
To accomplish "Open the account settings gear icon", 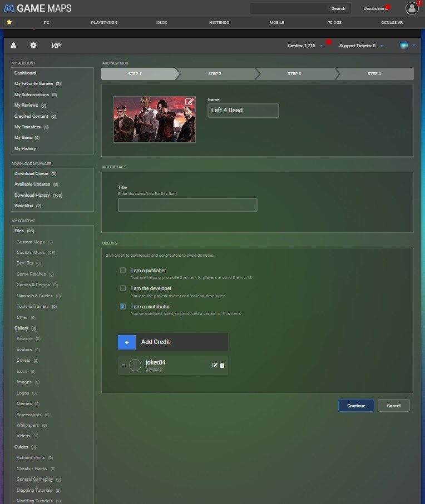I will pos(33,46).
